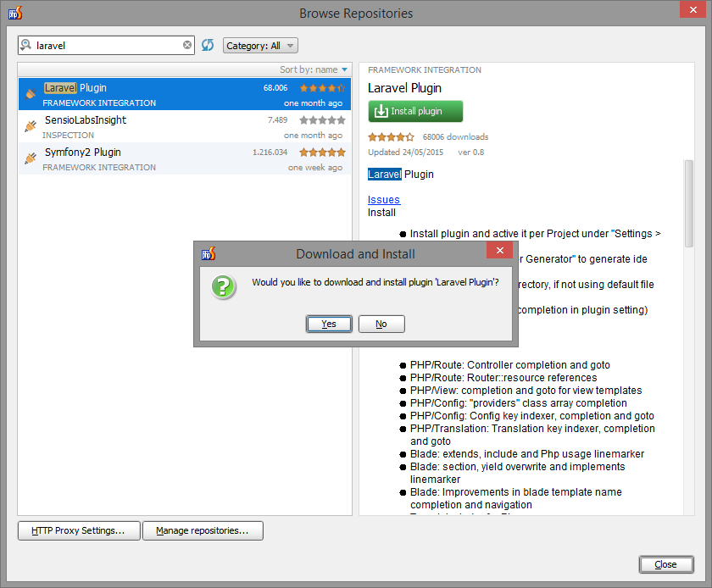Open HTTP Proxy Settings
Viewport: 712px width, 588px height.
point(79,530)
